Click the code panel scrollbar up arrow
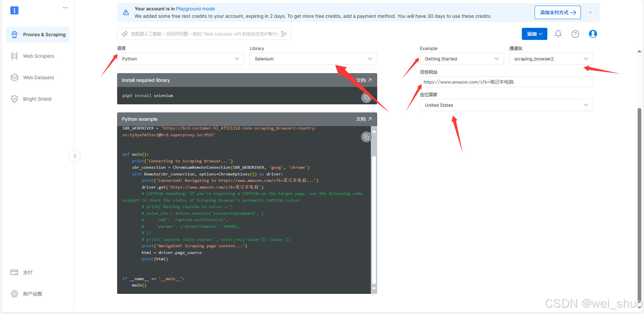Viewport: 644px width, 314px height. coord(374,131)
